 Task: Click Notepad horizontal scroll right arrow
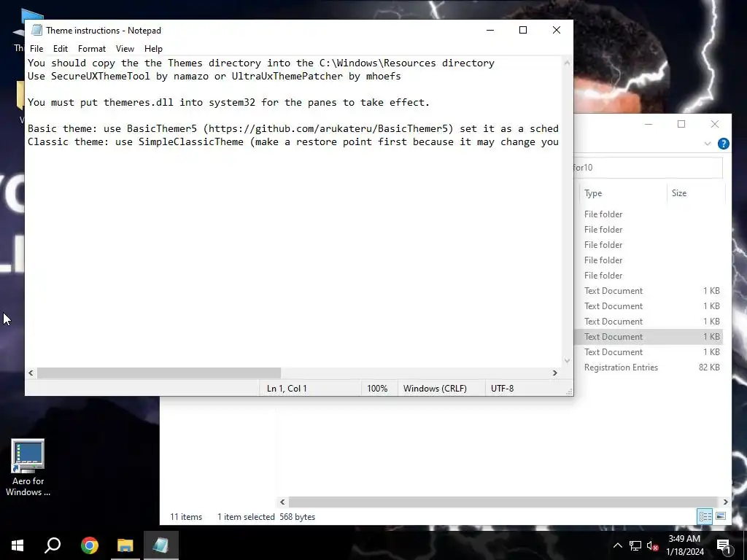point(555,373)
